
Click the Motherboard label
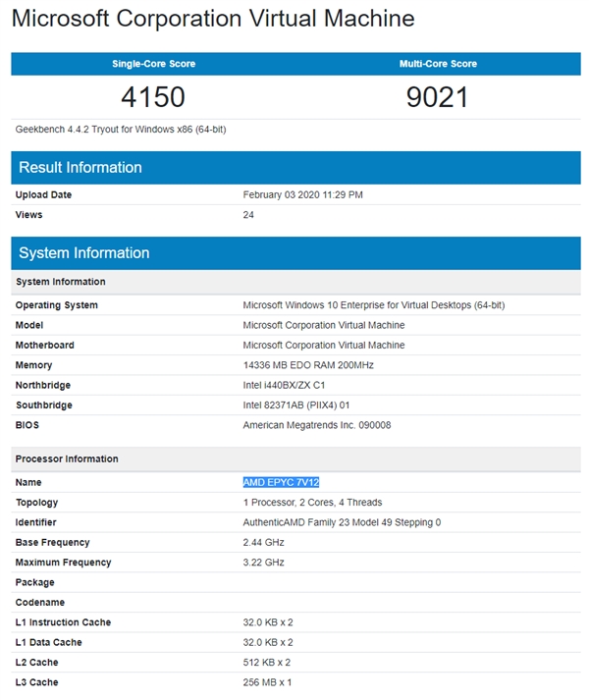[44, 345]
